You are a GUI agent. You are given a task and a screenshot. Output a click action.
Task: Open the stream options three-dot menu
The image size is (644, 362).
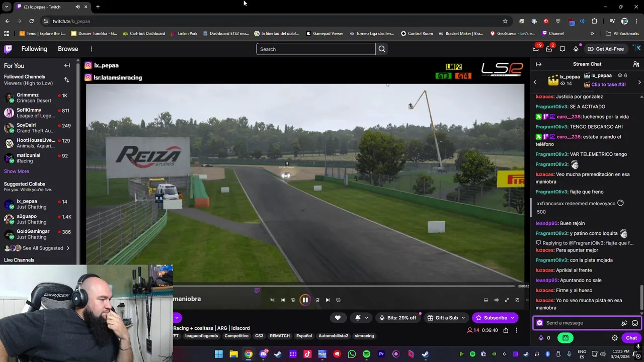(516, 330)
